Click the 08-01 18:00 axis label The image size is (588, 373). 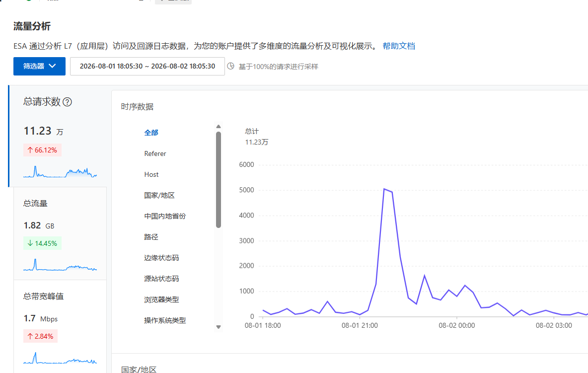(263, 325)
